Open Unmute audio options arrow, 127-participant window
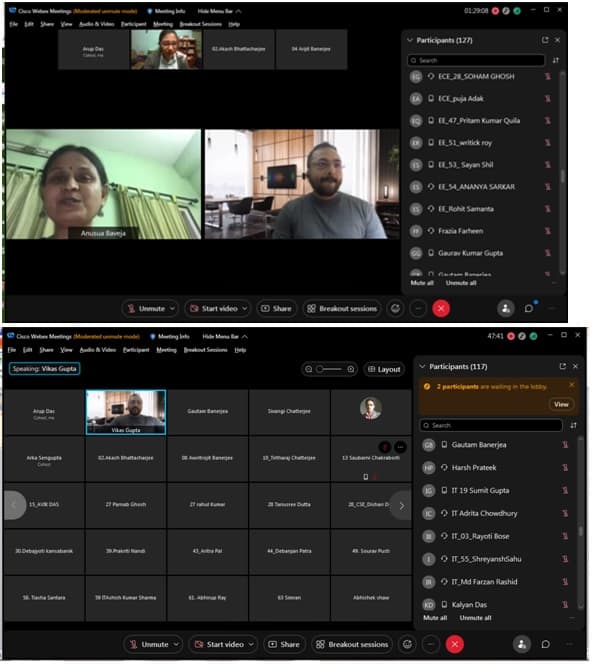The width and height of the screenshot is (593, 668). click(x=173, y=308)
